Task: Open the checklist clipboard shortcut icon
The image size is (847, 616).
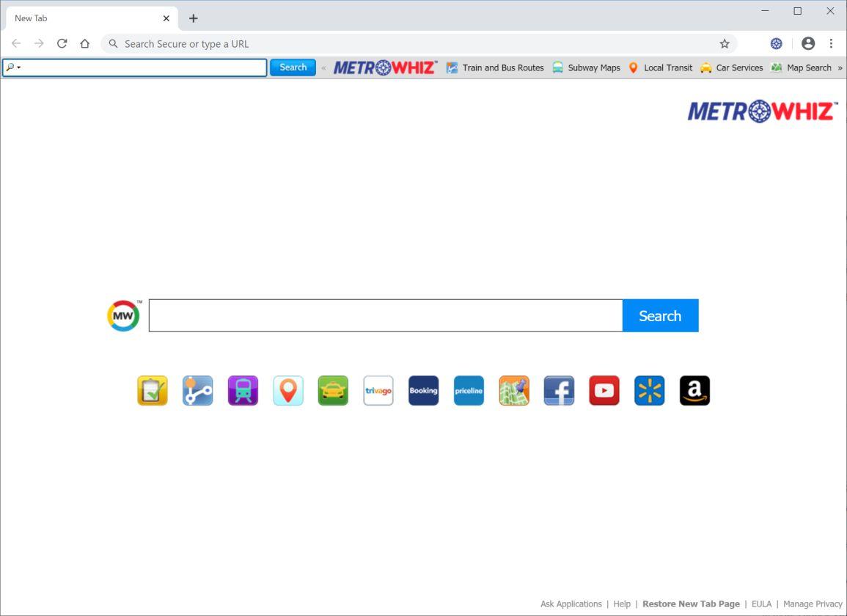Action: 153,390
